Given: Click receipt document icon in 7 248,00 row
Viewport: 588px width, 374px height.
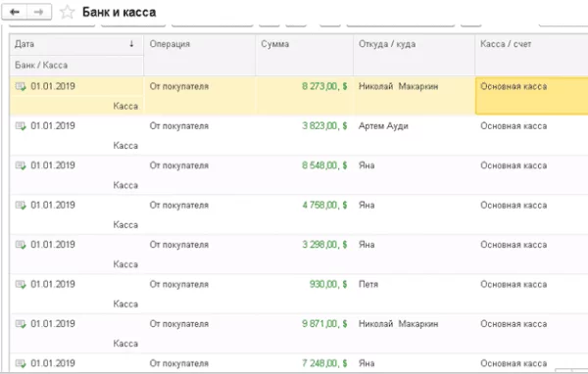Looking at the screenshot, I should 21,363.
